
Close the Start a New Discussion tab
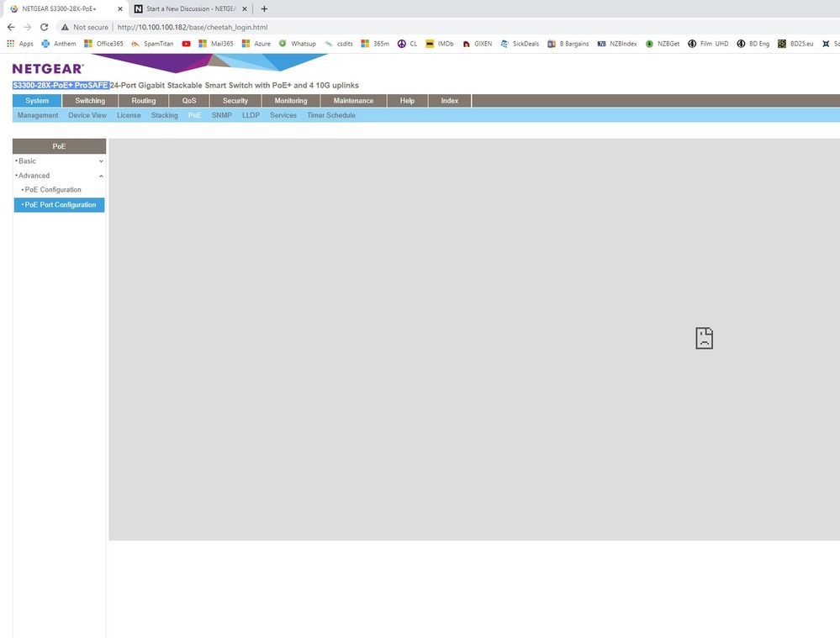(x=245, y=8)
